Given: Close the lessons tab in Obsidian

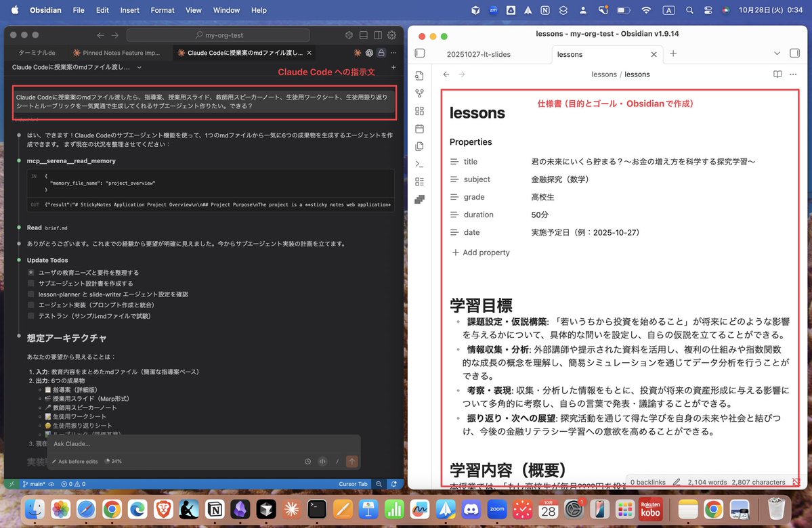Looking at the screenshot, I should click(x=654, y=54).
